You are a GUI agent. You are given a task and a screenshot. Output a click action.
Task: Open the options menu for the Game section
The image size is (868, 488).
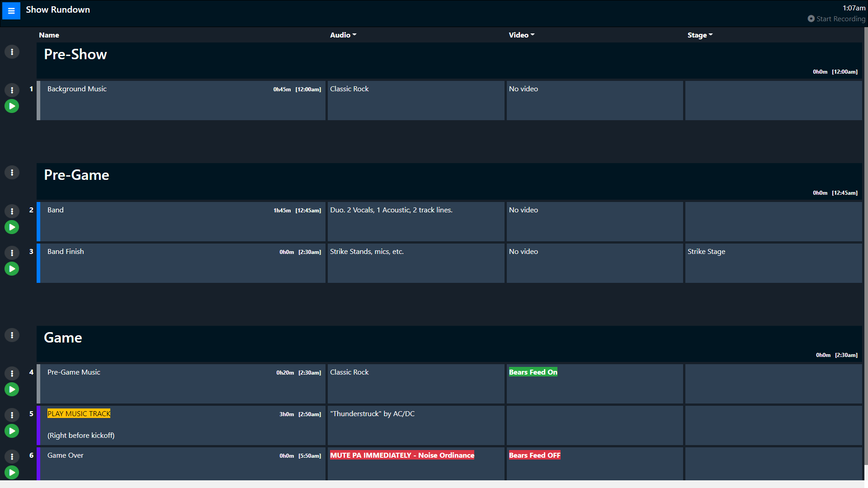click(x=12, y=335)
